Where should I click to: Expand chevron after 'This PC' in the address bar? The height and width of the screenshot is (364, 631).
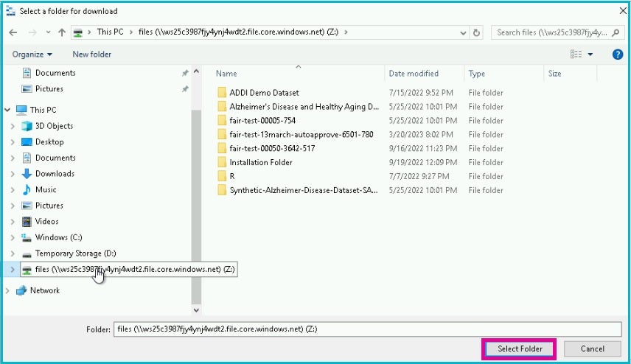tap(130, 32)
